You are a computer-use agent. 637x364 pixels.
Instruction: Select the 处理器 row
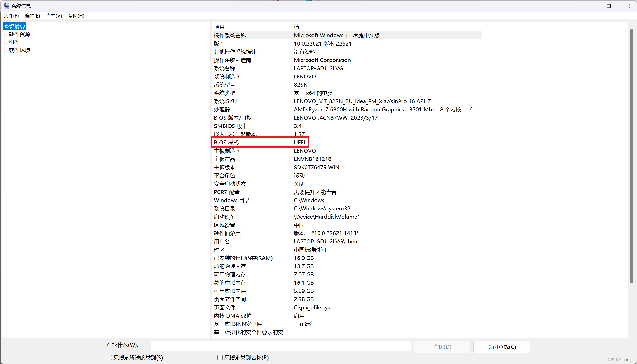tap(222, 110)
